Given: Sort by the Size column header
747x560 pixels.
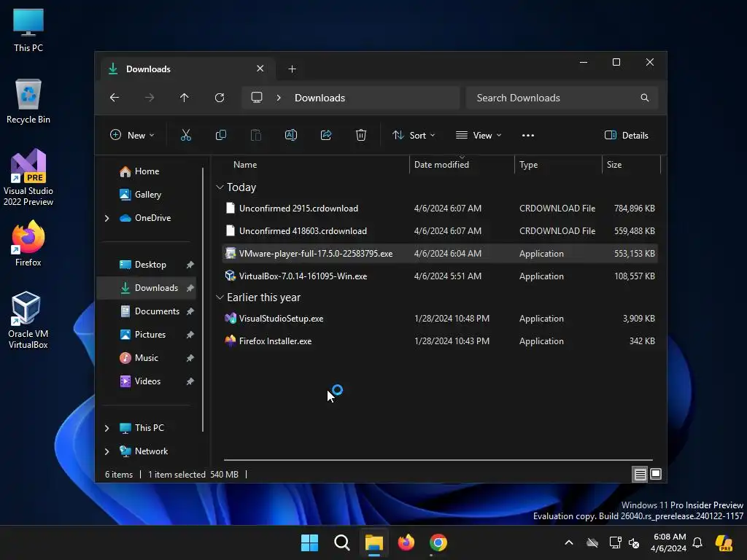Looking at the screenshot, I should [631, 165].
